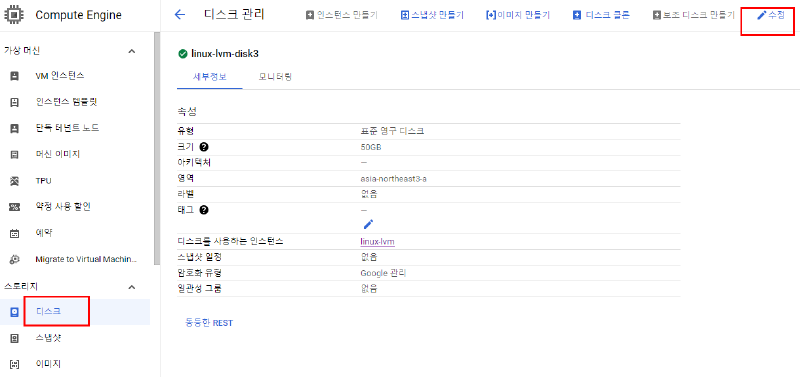Edit tags with the blue pencil icon

tap(368, 224)
